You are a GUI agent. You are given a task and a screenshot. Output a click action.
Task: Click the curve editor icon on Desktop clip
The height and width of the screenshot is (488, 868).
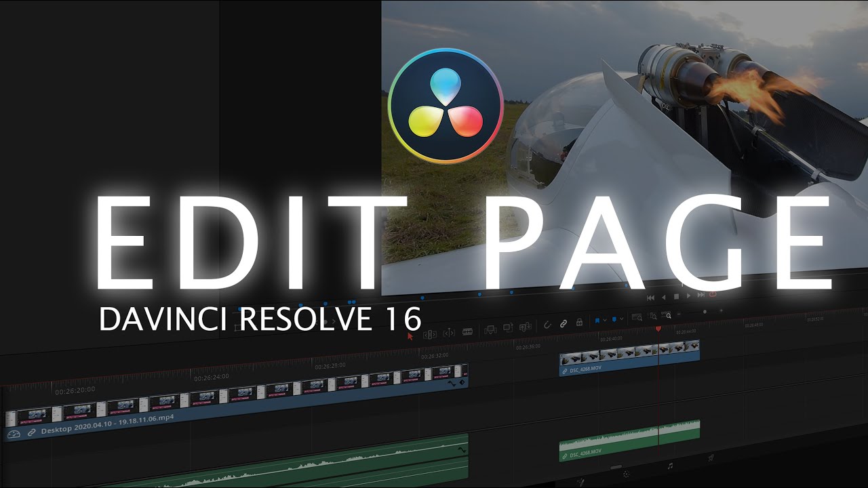(452, 384)
